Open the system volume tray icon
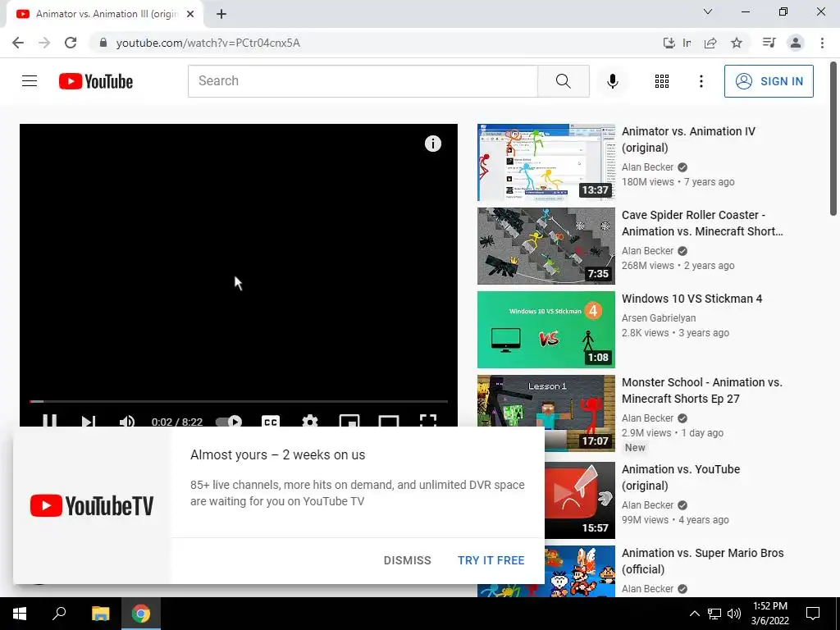 coord(734,614)
